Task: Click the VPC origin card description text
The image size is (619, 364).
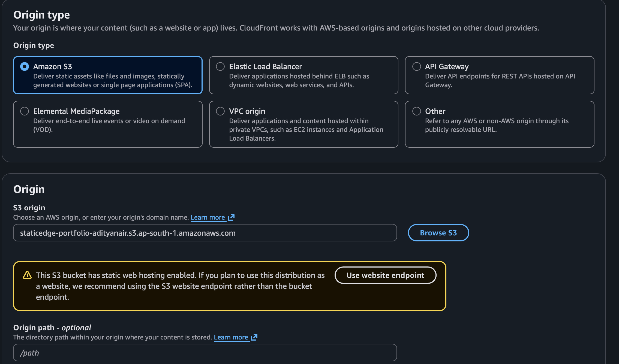Action: click(306, 130)
